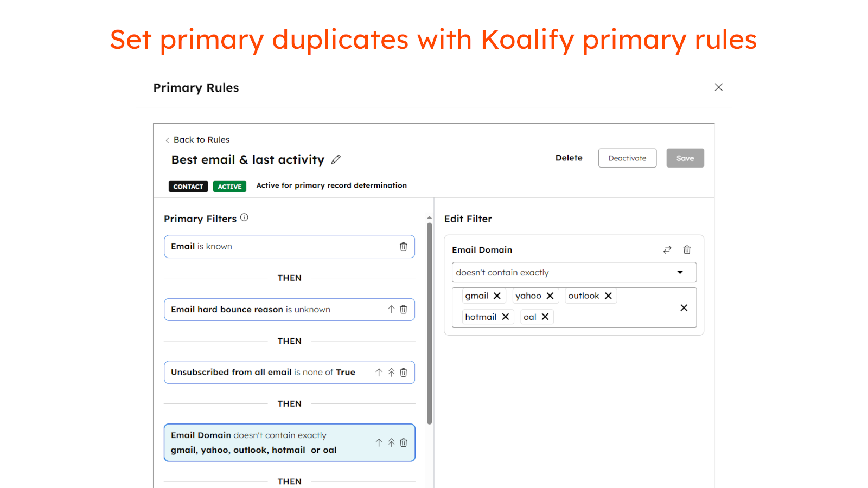Delete the "Email is known" filter
Image resolution: width=868 pixels, height=488 pixels.
tap(403, 246)
